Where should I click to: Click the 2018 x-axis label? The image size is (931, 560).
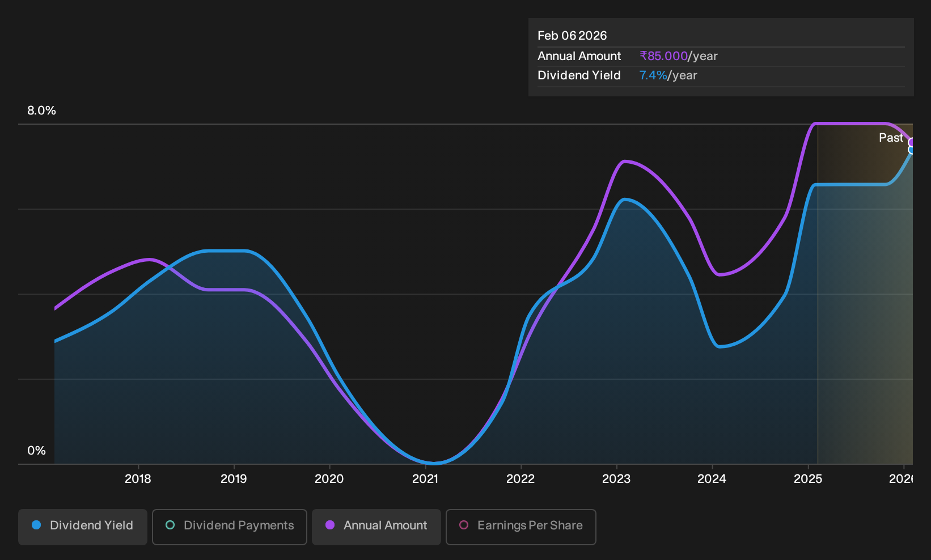[x=138, y=479]
